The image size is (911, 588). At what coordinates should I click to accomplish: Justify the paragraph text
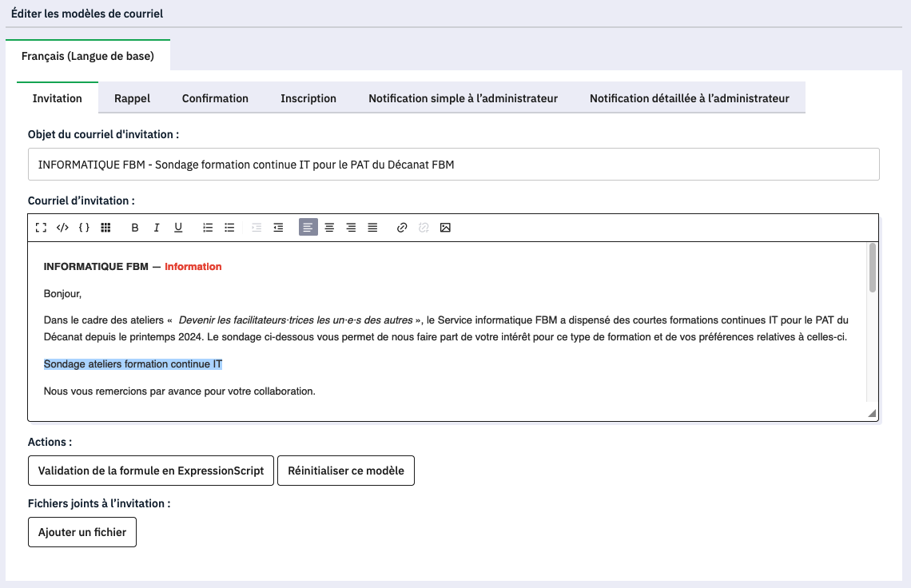click(x=372, y=228)
